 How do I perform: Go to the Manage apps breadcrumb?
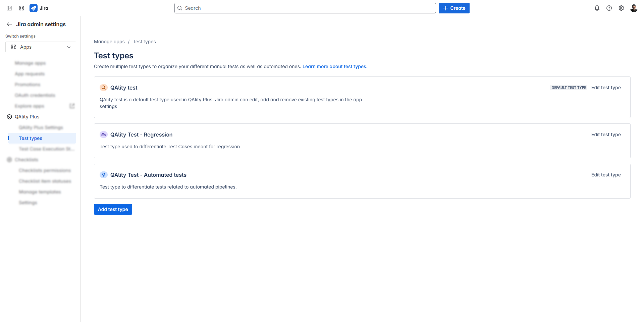109,42
